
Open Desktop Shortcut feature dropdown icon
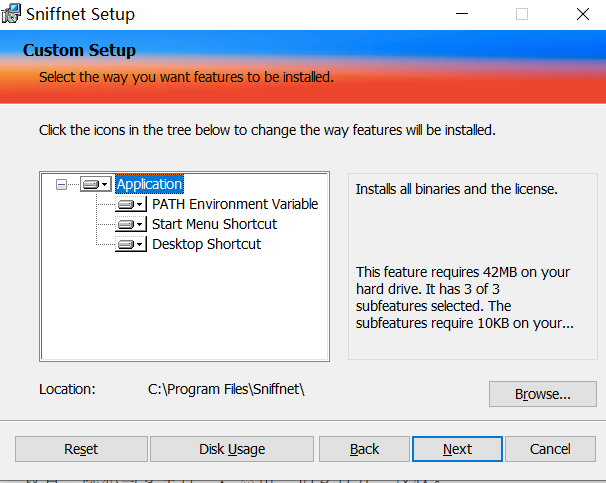[131, 245]
